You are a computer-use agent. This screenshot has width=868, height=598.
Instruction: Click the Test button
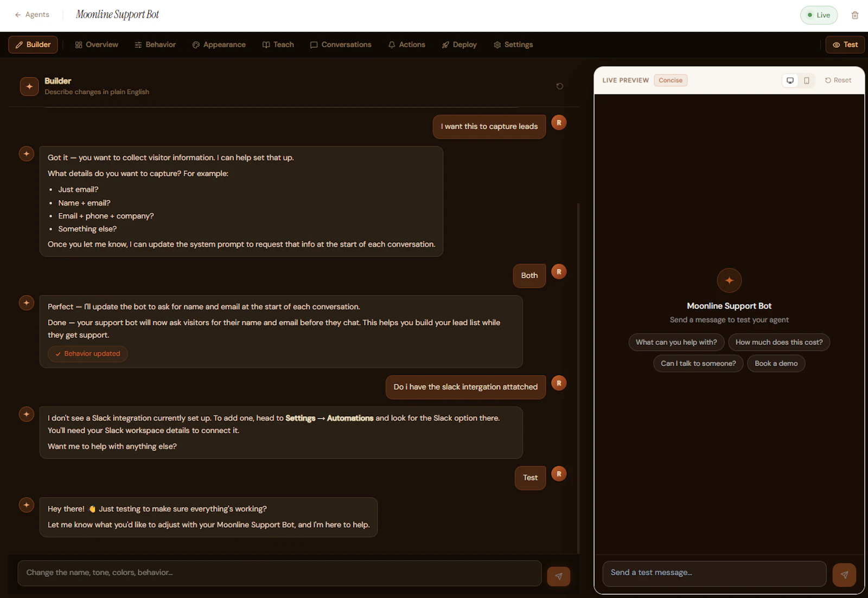(845, 44)
